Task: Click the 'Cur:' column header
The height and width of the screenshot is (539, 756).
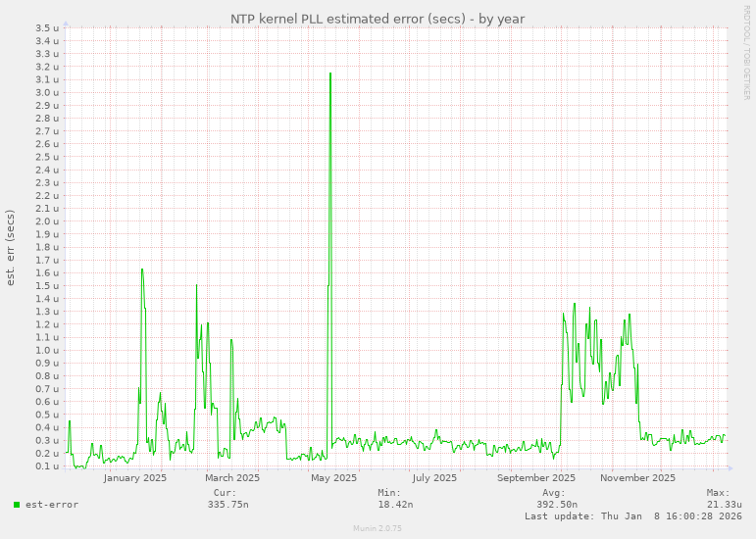Action: pyautogui.click(x=226, y=493)
